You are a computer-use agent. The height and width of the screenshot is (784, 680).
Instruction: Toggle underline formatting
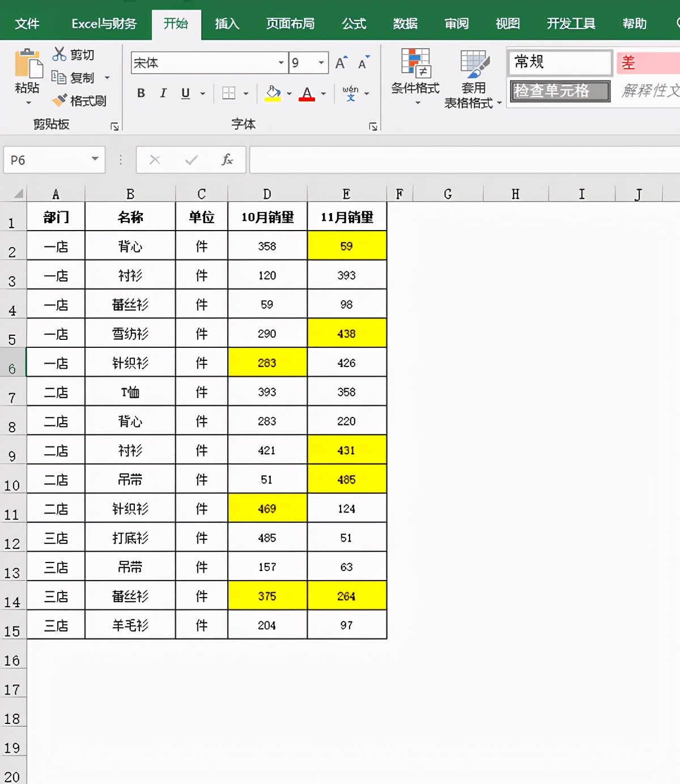point(185,93)
